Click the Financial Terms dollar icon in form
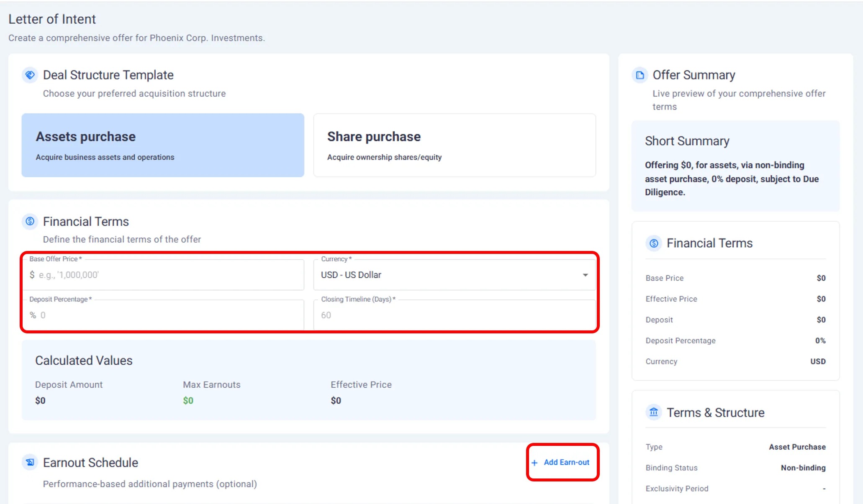863x504 pixels. click(x=30, y=221)
